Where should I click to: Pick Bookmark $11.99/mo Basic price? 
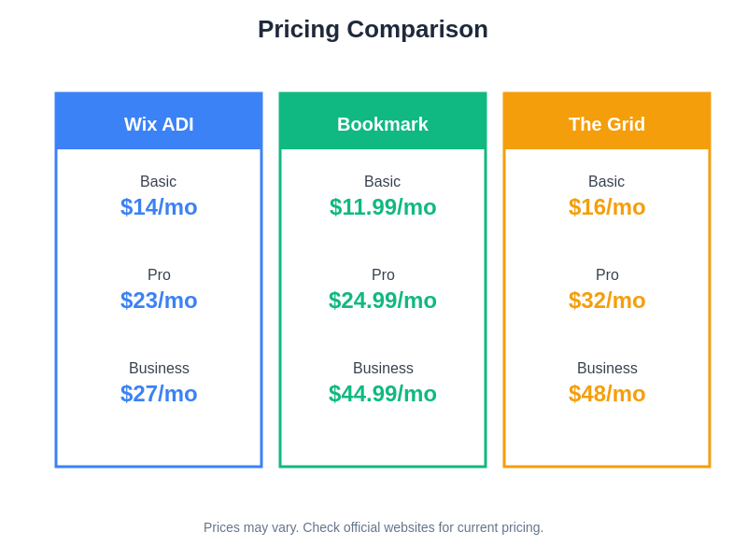coord(383,207)
